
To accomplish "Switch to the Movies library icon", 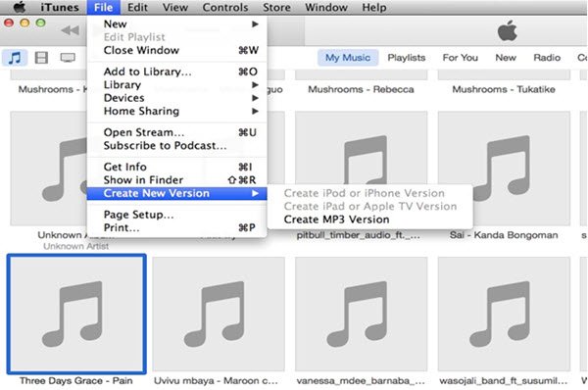I will coord(41,58).
